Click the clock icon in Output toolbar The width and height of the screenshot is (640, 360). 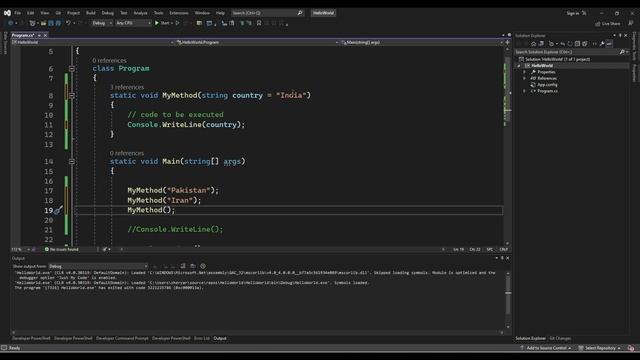point(203,266)
